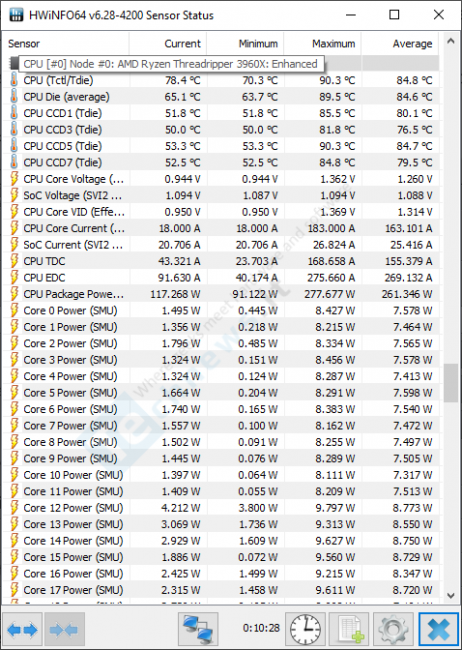Click the scrollbar down arrow
This screenshot has height=650, width=462.
pos(450,595)
